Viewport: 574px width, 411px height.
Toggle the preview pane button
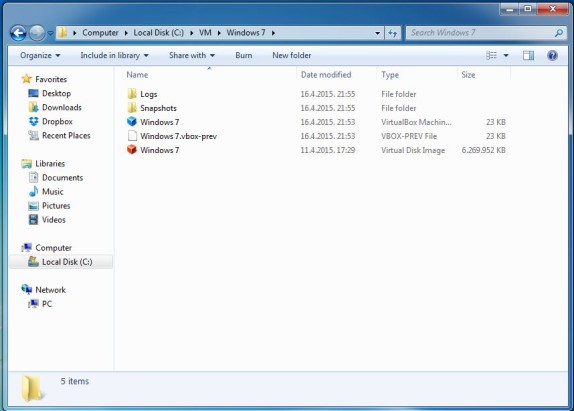coord(528,55)
